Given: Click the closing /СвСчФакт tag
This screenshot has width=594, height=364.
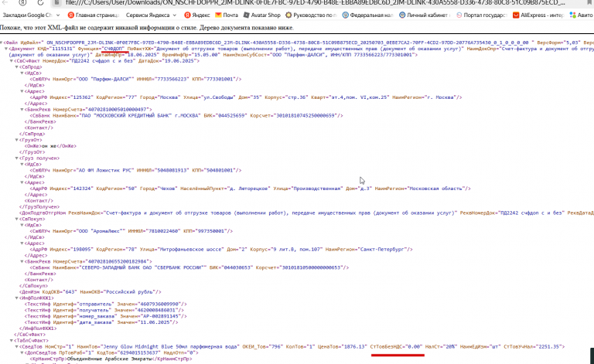Looking at the screenshot, I should [29, 335].
